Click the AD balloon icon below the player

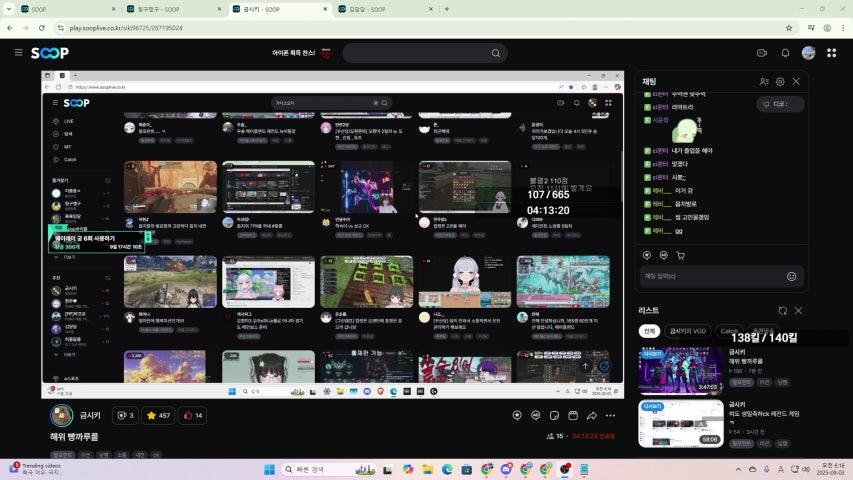click(536, 415)
